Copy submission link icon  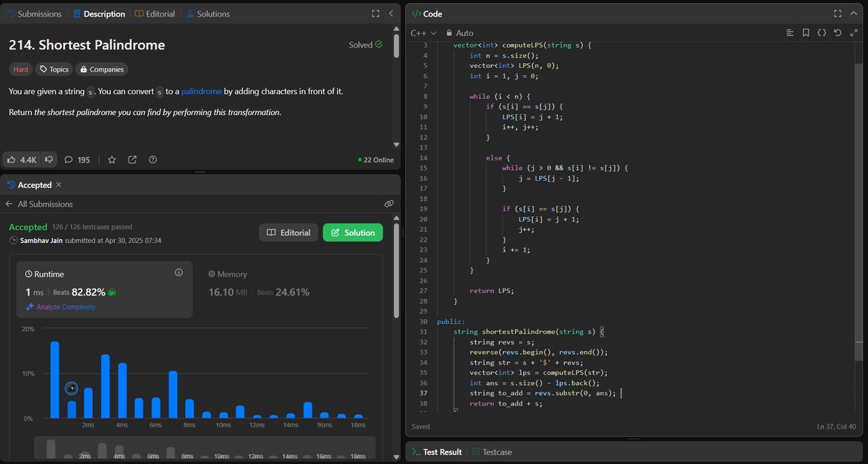(389, 204)
